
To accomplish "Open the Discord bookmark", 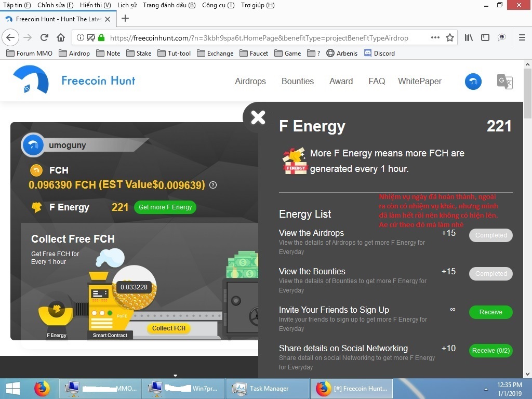I will tap(380, 54).
